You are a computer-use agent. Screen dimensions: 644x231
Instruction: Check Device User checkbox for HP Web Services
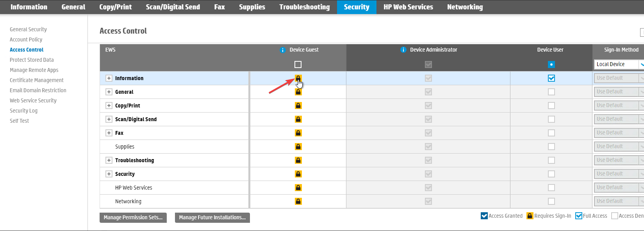click(551, 188)
